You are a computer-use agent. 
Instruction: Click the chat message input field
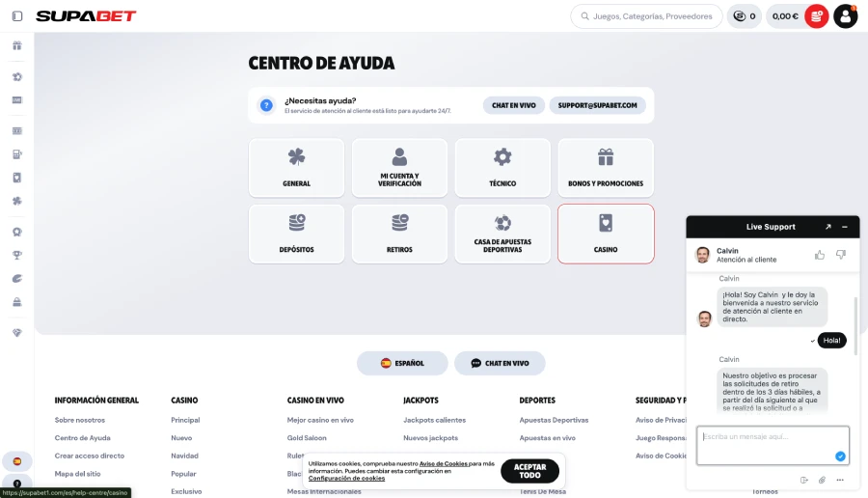[773, 445]
